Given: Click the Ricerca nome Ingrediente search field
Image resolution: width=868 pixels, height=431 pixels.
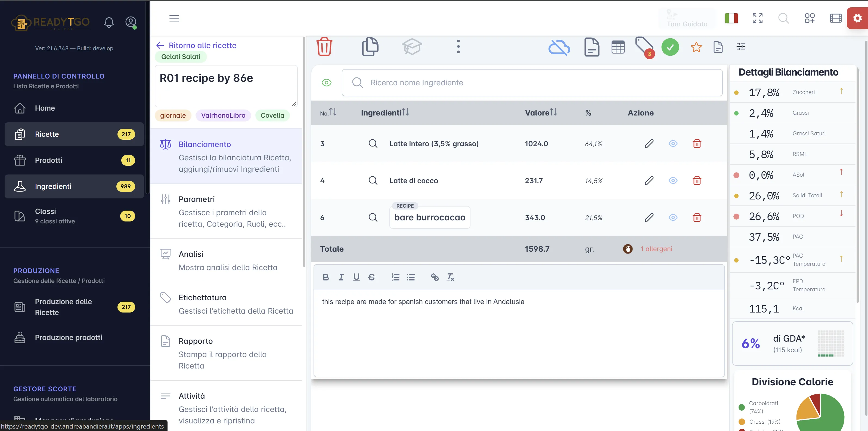Looking at the screenshot, I should click(x=532, y=83).
